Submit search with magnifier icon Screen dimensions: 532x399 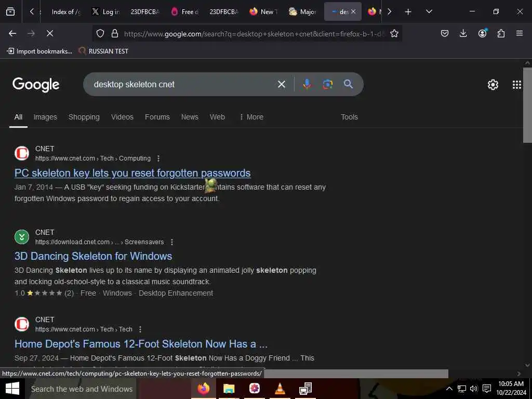click(348, 84)
